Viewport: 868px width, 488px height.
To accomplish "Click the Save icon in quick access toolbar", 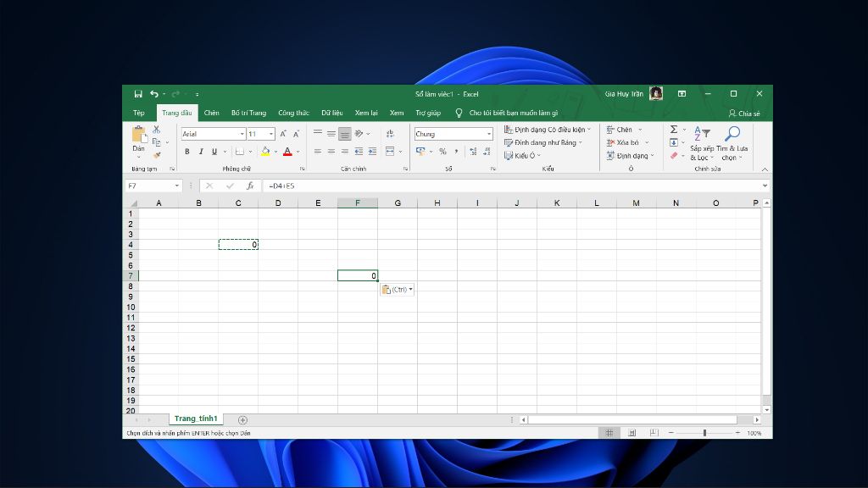I will (x=138, y=94).
